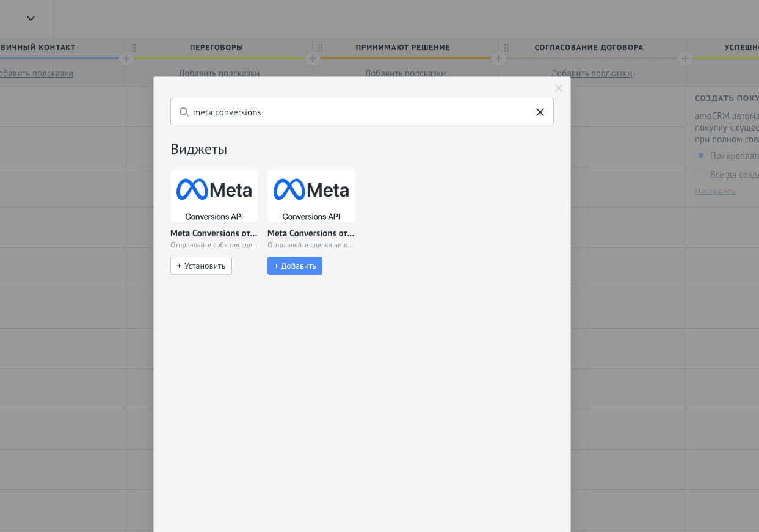The width and height of the screenshot is (759, 532).
Task: Select the 'Прикреплять' radio option
Action: point(700,155)
